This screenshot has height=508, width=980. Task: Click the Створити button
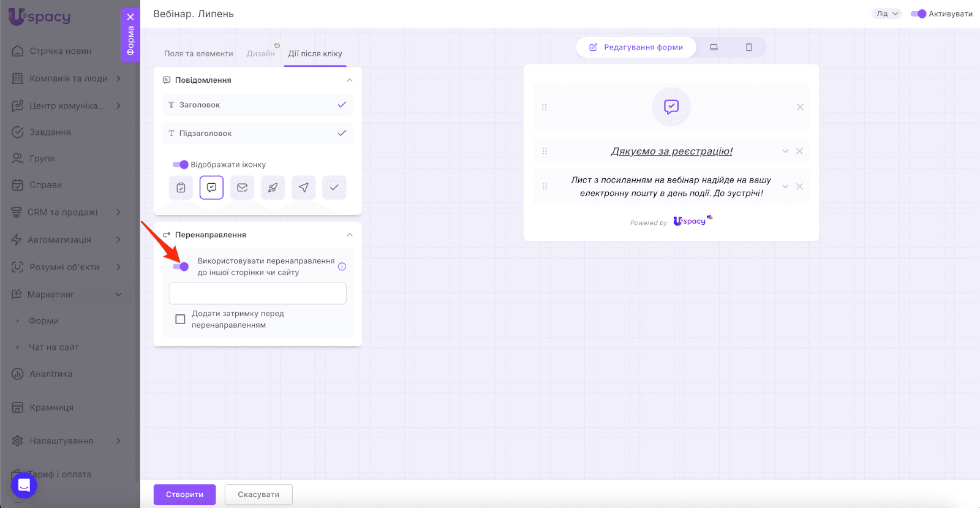point(184,495)
